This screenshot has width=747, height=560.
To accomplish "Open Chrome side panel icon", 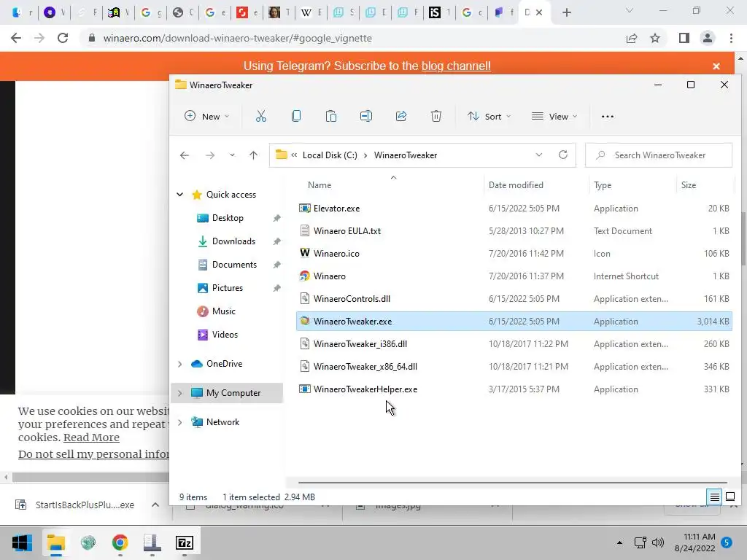I will tap(684, 38).
